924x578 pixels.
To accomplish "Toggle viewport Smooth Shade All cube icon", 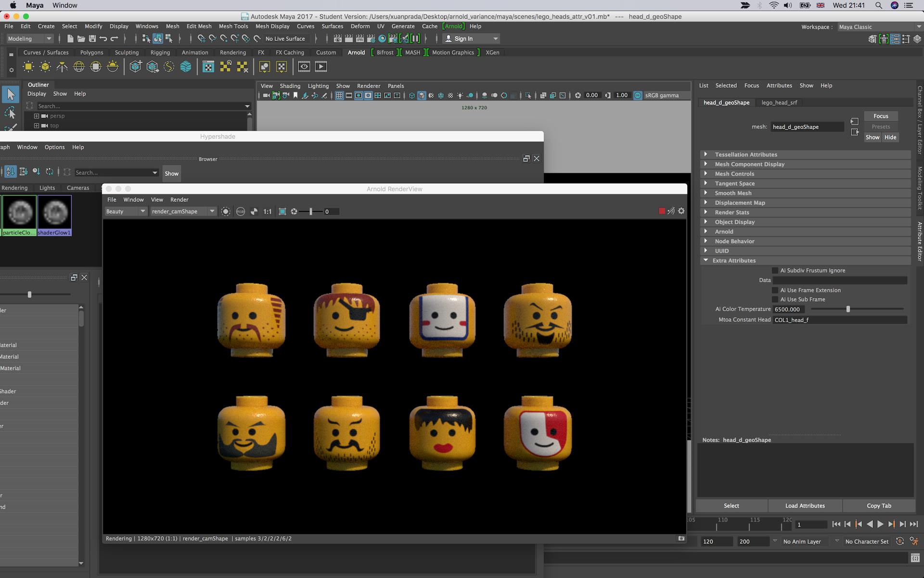I will tap(422, 95).
